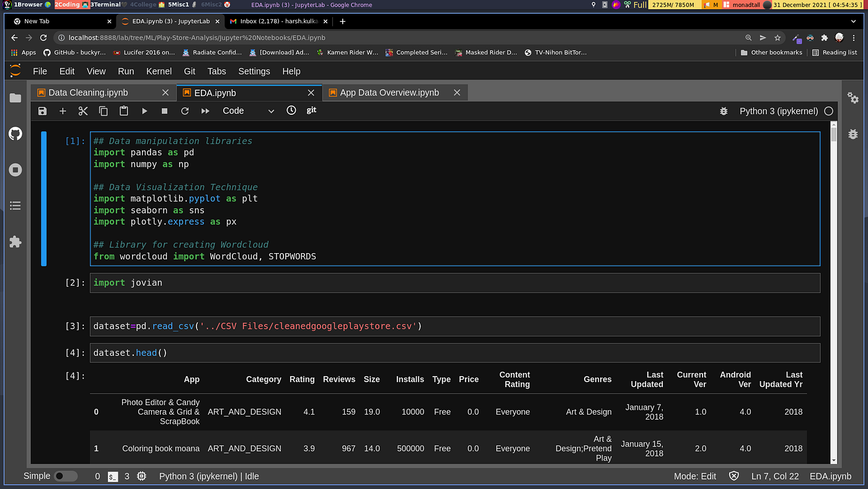868x489 pixels.
Task: Run the selected cell
Action: tap(144, 111)
